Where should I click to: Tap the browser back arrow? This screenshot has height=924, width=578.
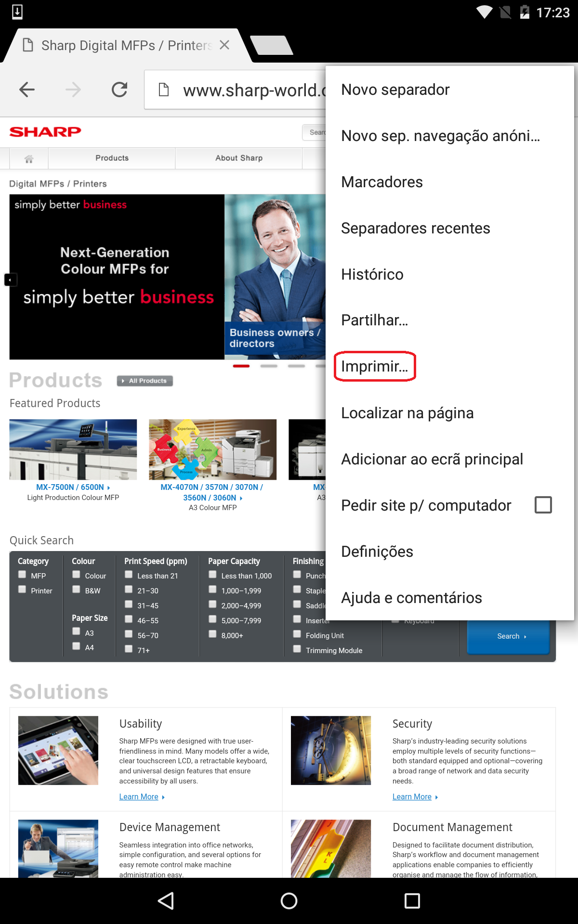[27, 90]
